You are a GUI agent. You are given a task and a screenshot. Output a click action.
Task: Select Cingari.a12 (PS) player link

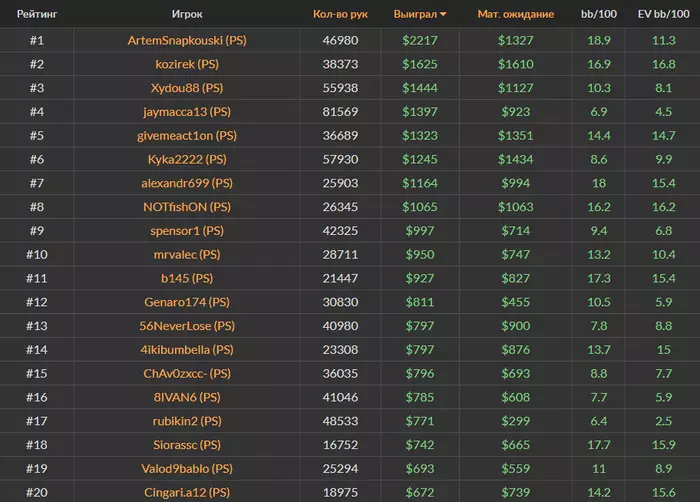point(187,492)
